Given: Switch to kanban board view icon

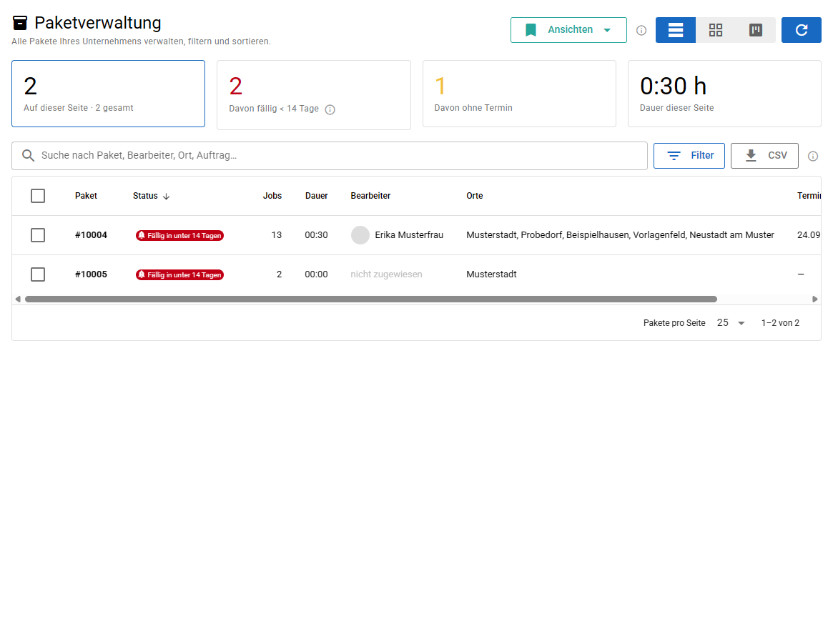Looking at the screenshot, I should click(756, 30).
